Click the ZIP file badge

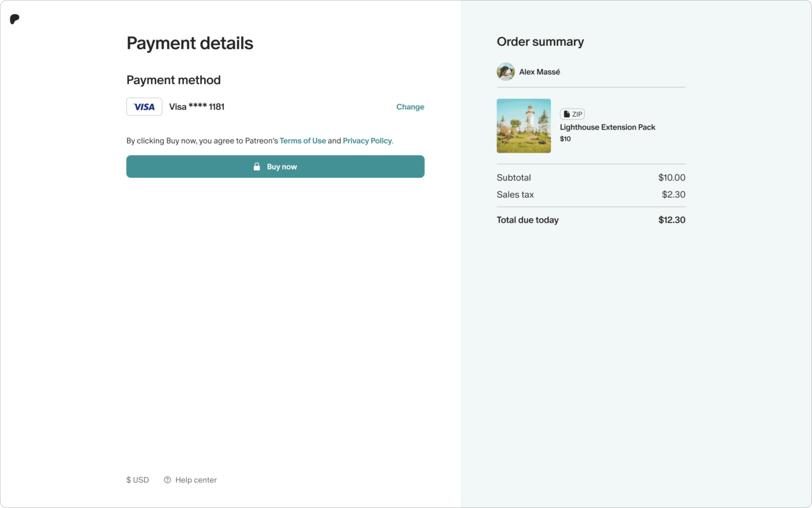coord(572,114)
